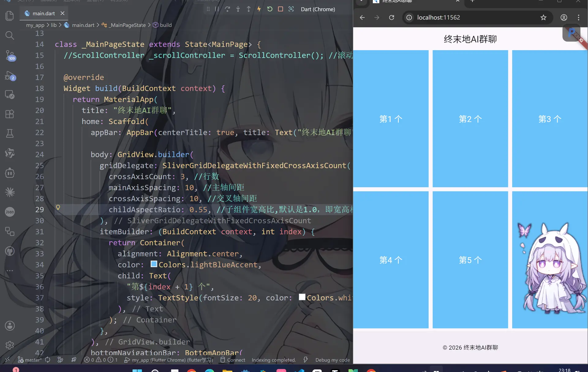Open the errors and warnings indicator
This screenshot has width=588, height=372.
(x=101, y=360)
